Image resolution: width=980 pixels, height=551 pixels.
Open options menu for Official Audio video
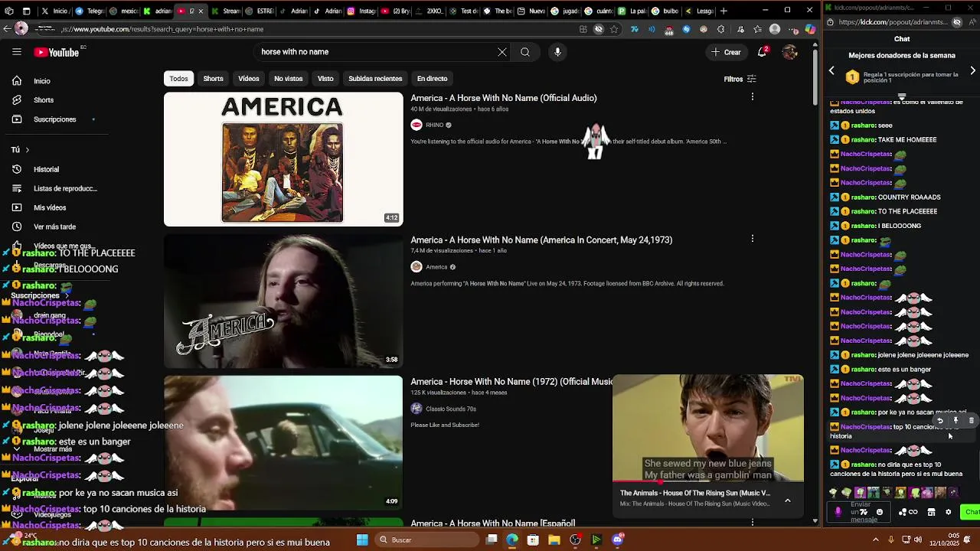[x=752, y=97]
